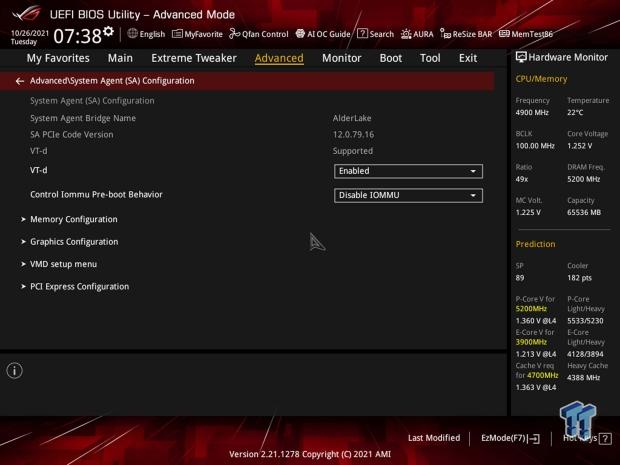Open Control Iommu Pre-boot Behavior dropdown

(408, 195)
